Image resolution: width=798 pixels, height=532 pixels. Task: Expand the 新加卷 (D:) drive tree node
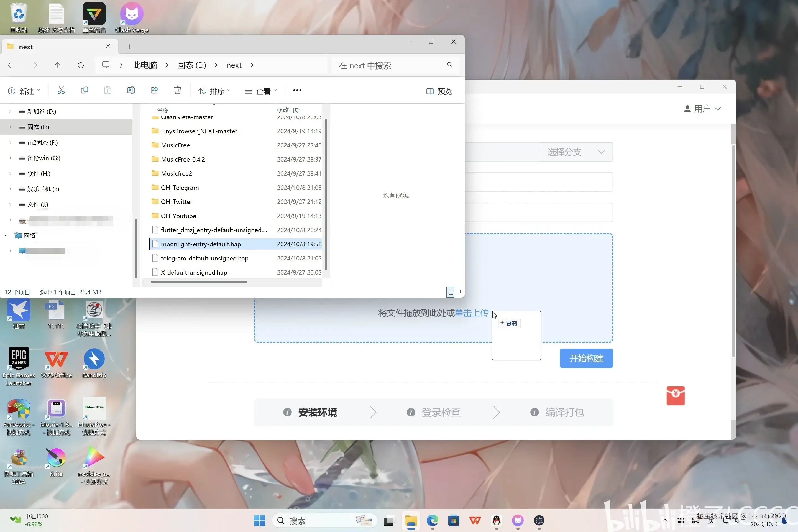pos(10,112)
